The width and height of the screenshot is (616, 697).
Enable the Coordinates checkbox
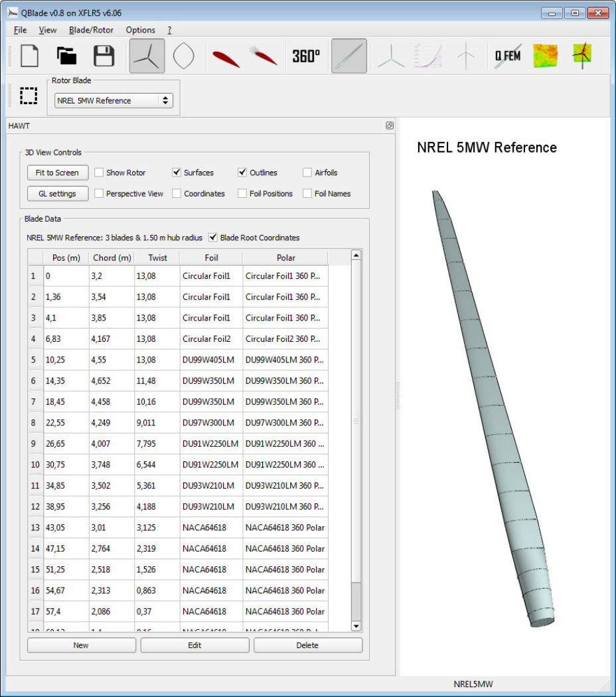point(177,193)
